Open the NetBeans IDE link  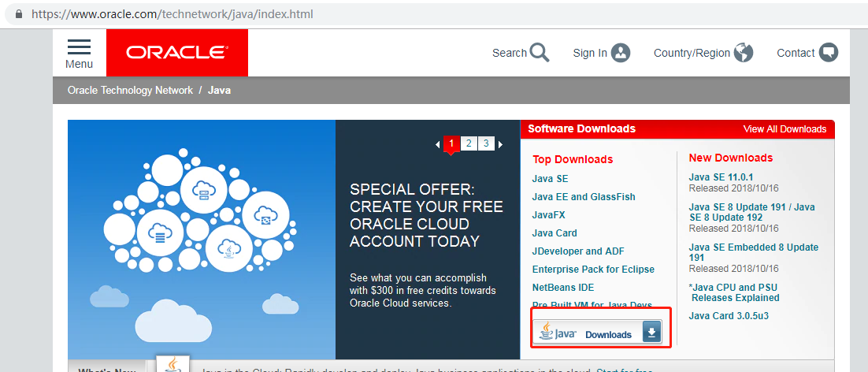pos(563,288)
